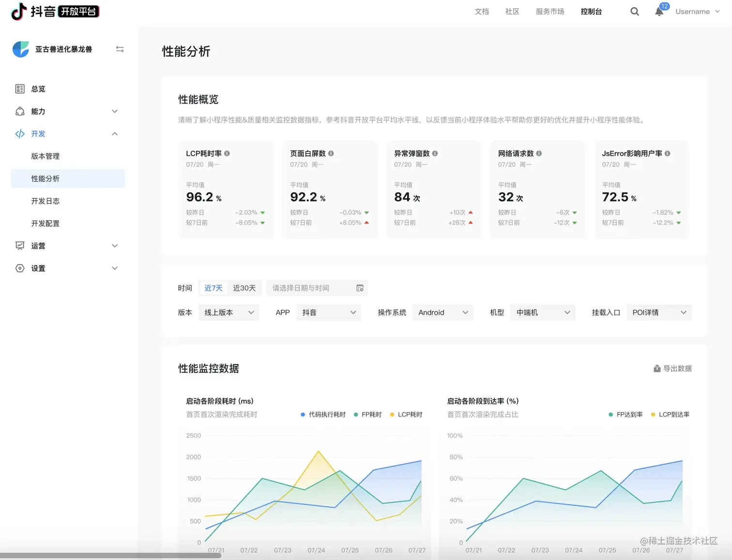Click the 性能概览 section heading

(x=198, y=100)
